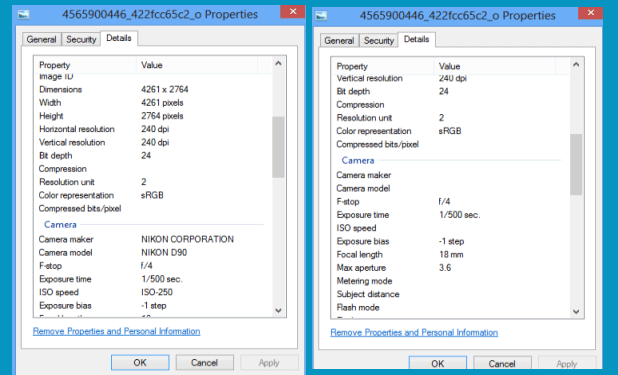The image size is (618, 375).
Task: Click the Camera section heading in the right window
Action: (357, 160)
